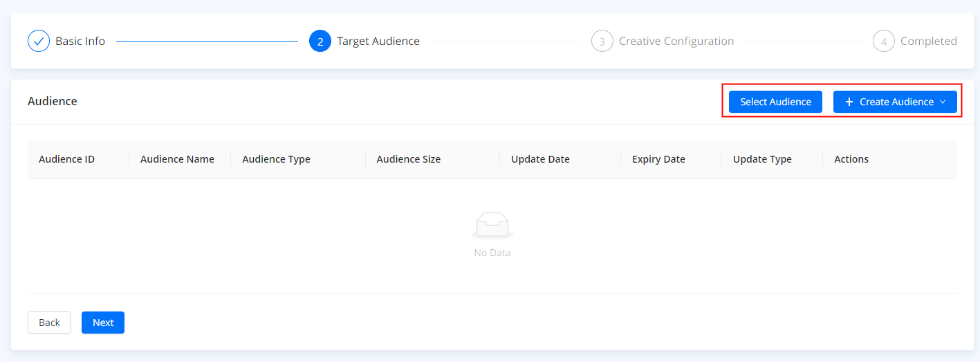Viewport: 980px width, 362px height.
Task: Click the blue step 2 circle icon
Action: pyautogui.click(x=320, y=42)
